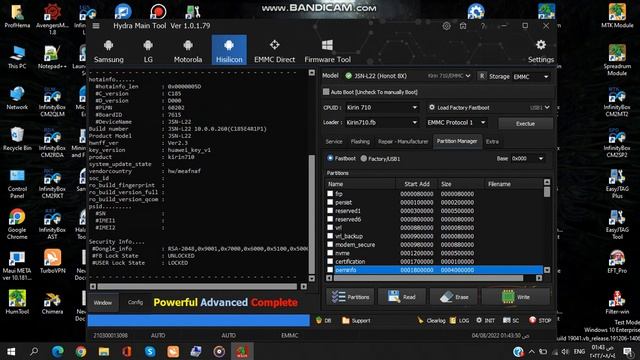Switch to Repair - Manufacturer tab

tap(403, 142)
